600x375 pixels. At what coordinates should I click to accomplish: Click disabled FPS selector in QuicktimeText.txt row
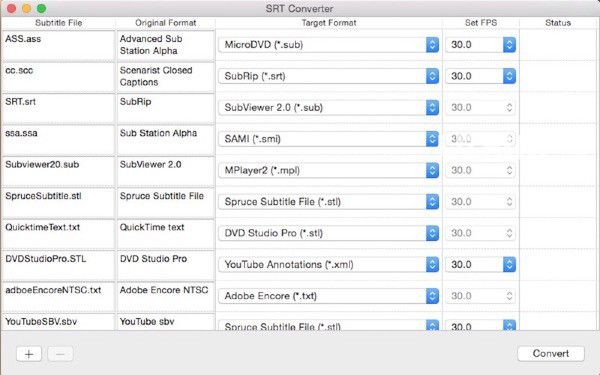481,233
